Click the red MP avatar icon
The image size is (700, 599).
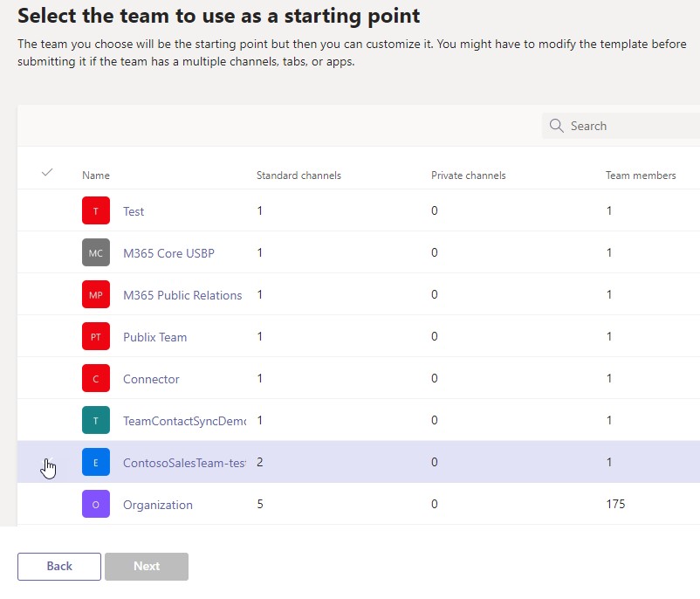coord(96,295)
